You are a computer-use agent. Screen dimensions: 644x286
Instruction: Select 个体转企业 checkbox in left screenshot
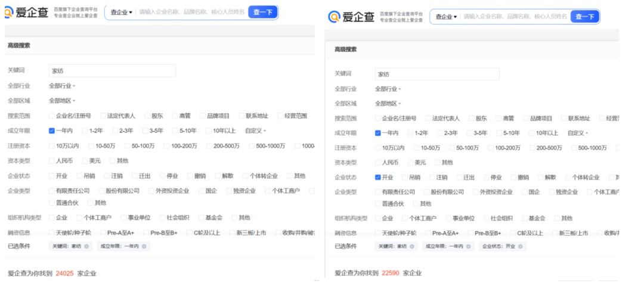point(245,176)
